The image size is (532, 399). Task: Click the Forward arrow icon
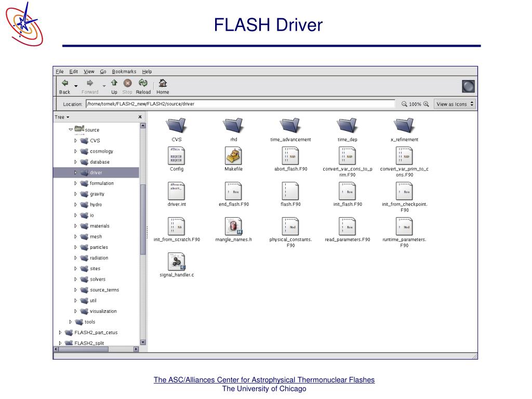coord(90,83)
